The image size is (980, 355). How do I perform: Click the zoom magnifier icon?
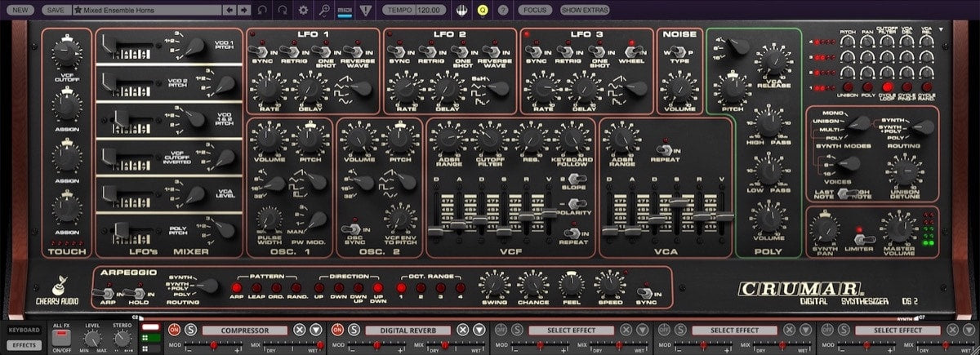324,10
